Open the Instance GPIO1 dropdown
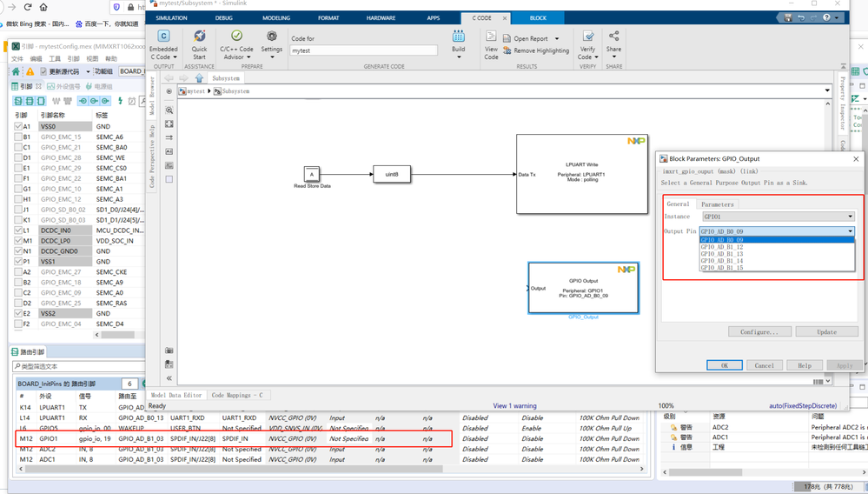 [x=779, y=217]
